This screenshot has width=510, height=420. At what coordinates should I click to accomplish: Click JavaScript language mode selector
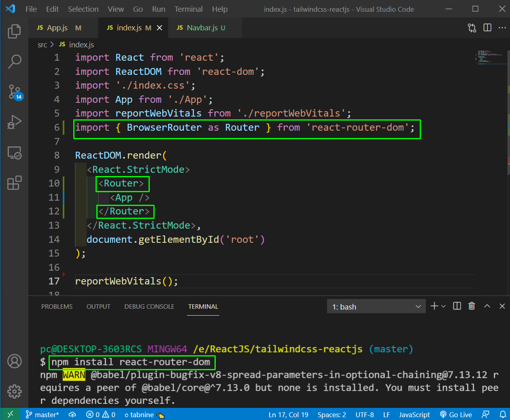tap(414, 414)
